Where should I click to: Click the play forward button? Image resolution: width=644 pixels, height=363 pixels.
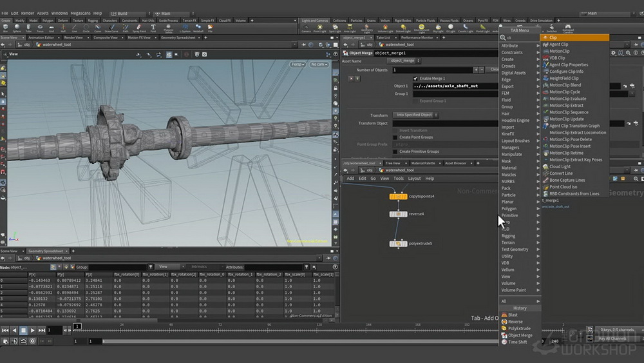[32, 330]
